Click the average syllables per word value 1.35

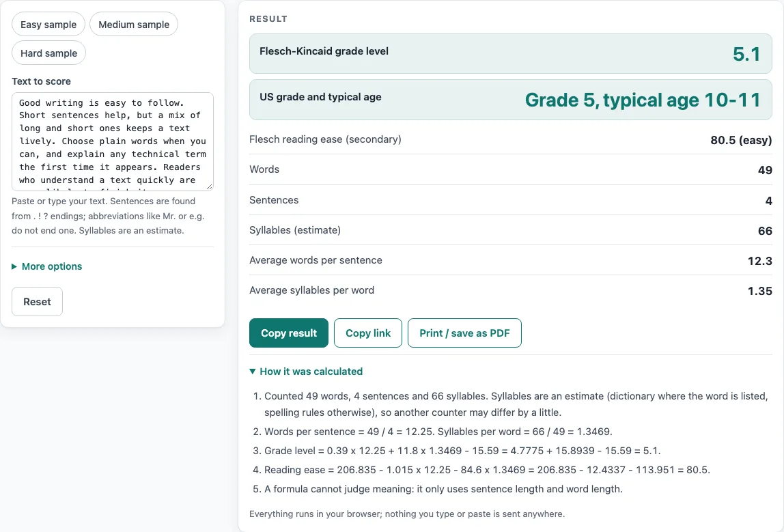pyautogui.click(x=760, y=290)
